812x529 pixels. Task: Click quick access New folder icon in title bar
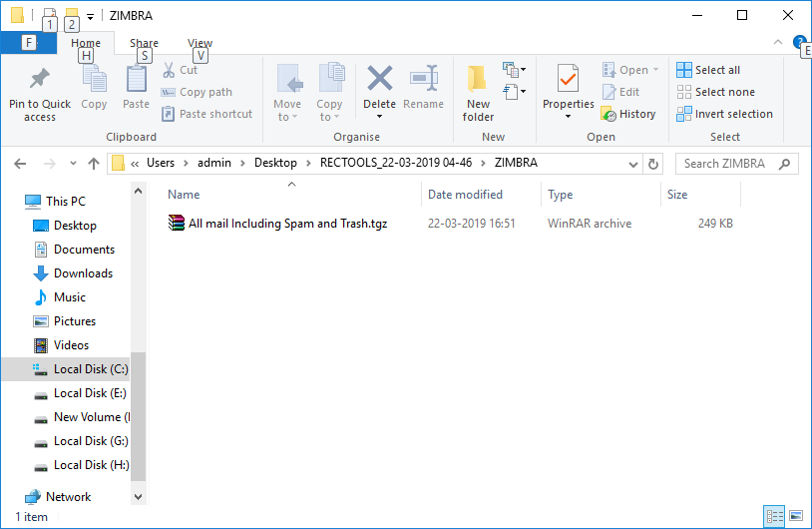(72, 15)
